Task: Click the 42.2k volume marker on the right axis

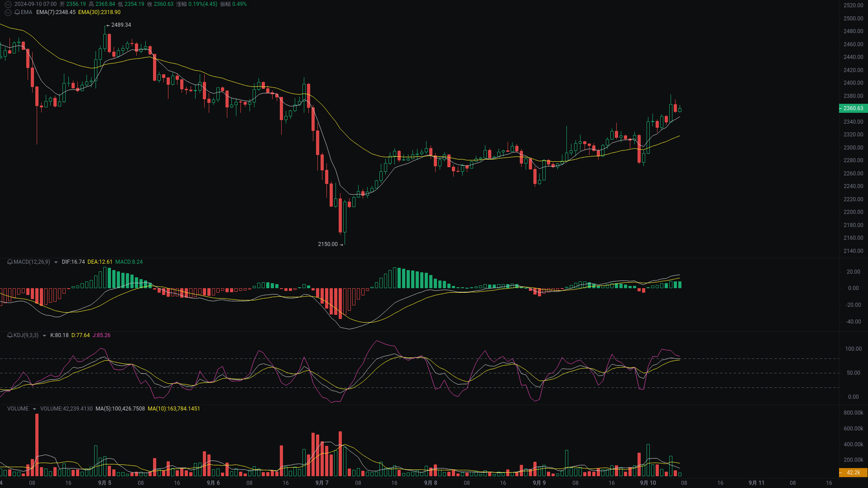Action: click(x=854, y=473)
